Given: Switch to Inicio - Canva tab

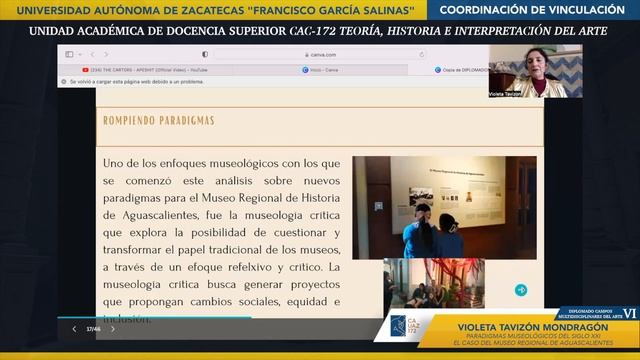Looking at the screenshot, I should [320, 70].
